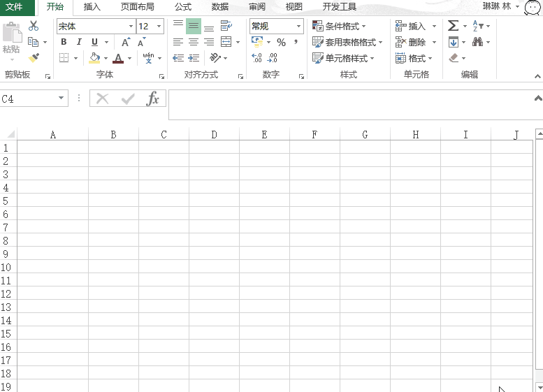Toggle Underline formatting
This screenshot has width=543, height=392.
[x=94, y=42]
